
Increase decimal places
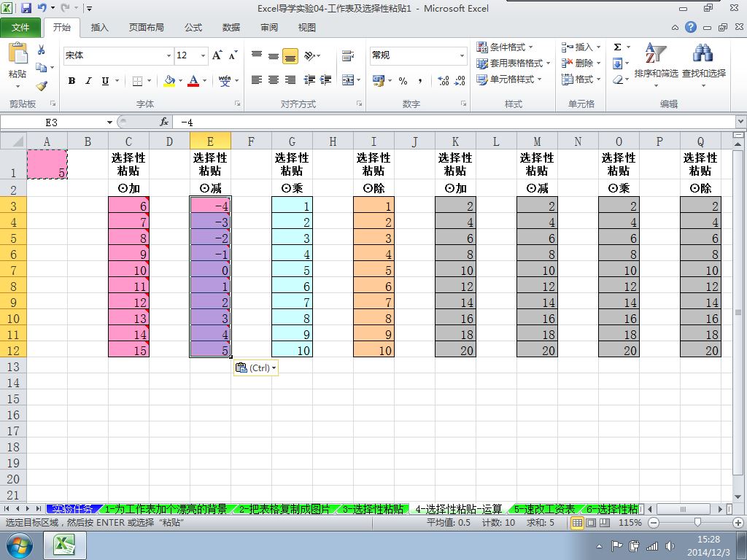(443, 81)
